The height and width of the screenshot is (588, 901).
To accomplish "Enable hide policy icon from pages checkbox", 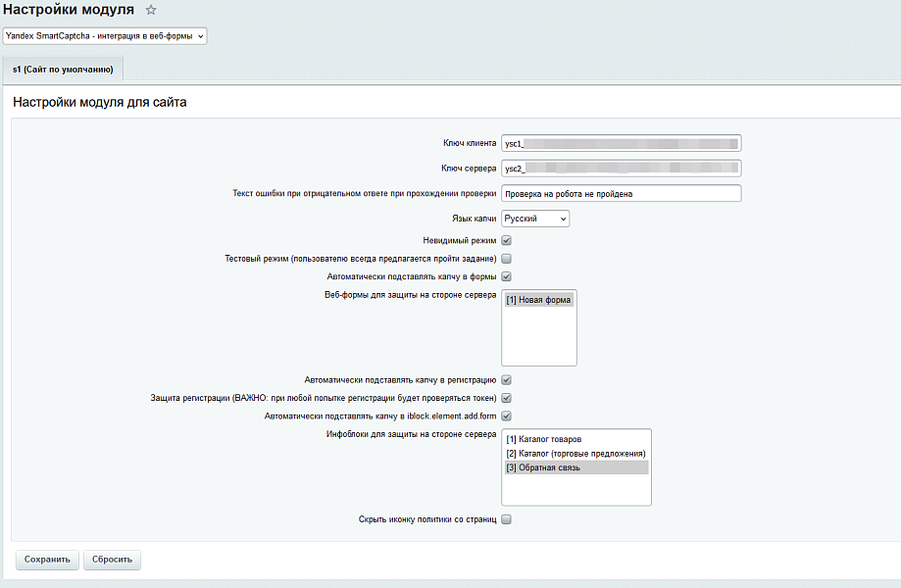I will point(507,519).
